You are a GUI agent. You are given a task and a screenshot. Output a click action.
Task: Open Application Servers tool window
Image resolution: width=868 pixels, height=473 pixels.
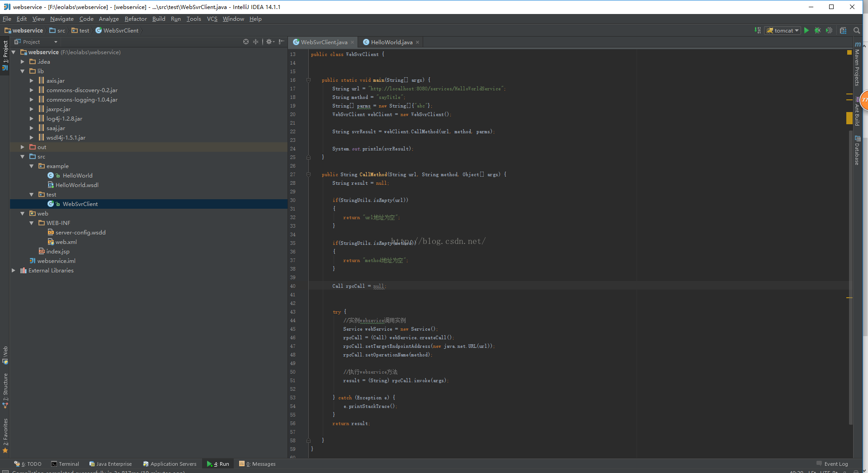170,464
